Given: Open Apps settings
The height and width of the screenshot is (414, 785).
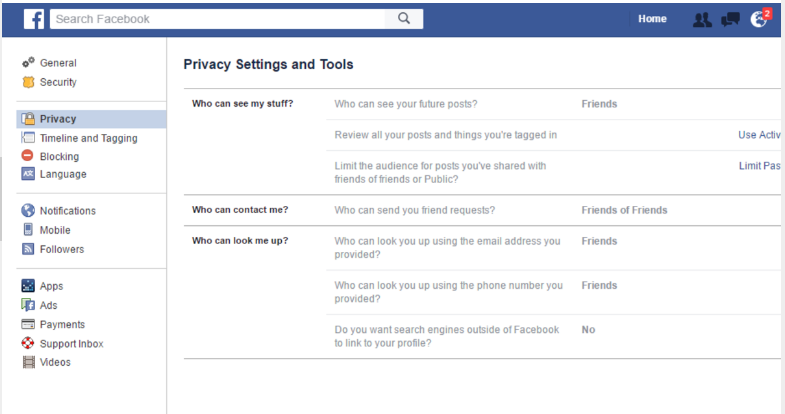Looking at the screenshot, I should pos(52,286).
